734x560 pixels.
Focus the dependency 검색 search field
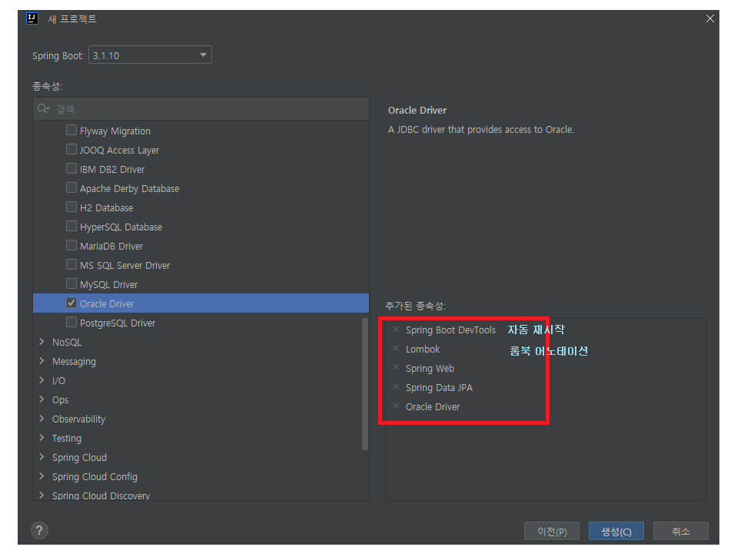201,108
